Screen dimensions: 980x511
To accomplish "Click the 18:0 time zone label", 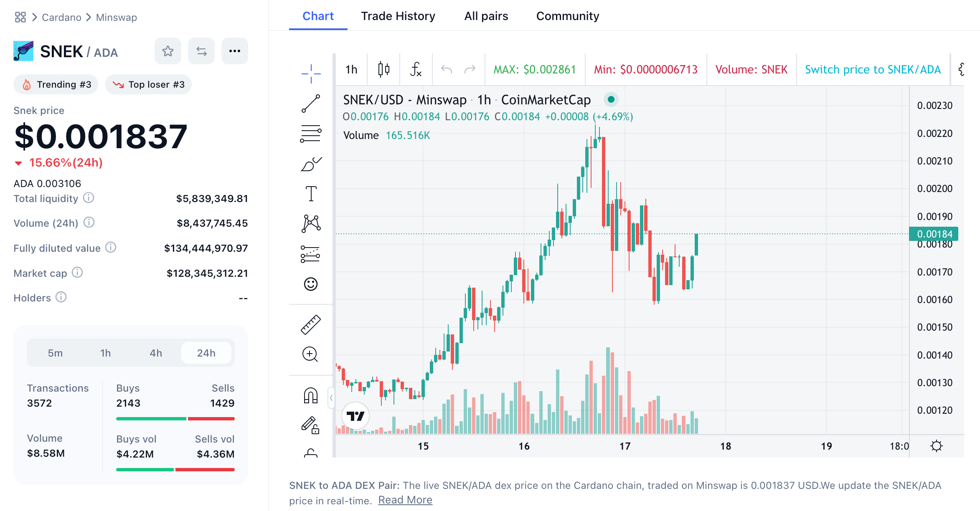I will click(899, 446).
